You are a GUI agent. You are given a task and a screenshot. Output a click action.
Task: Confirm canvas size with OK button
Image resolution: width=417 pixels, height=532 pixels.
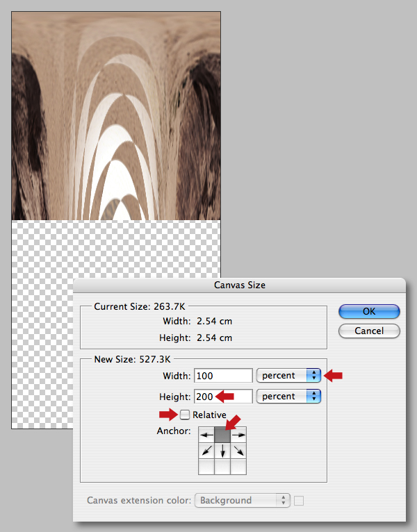[x=369, y=311]
